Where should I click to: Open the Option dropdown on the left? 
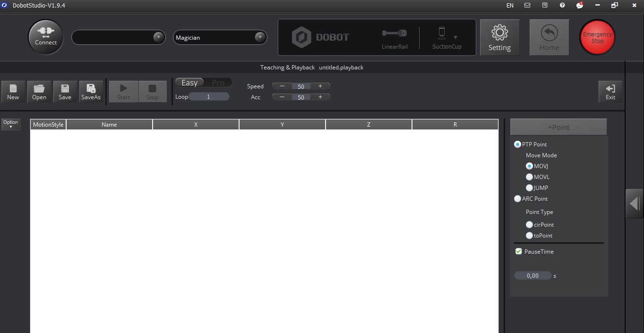(10, 124)
